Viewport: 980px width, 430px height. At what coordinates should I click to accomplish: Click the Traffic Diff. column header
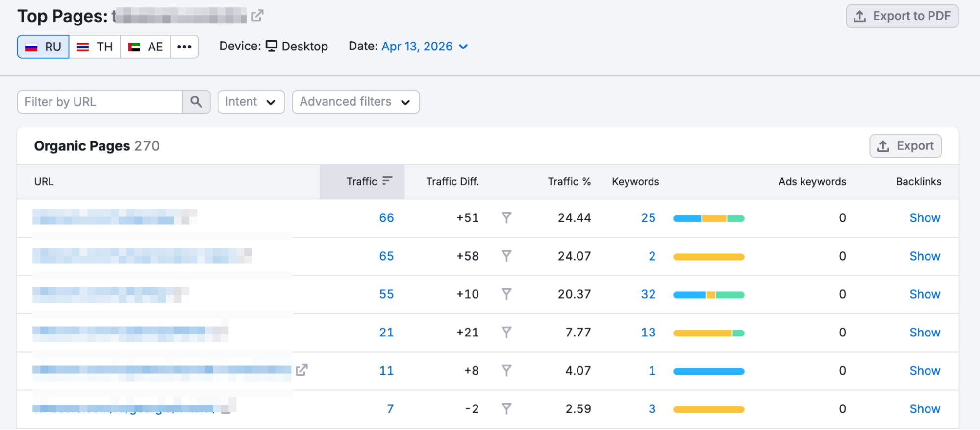point(452,181)
